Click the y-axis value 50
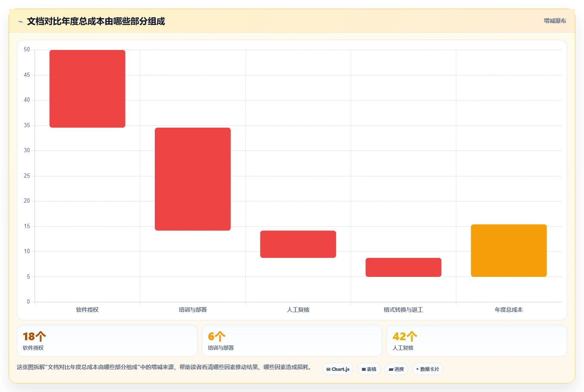Viewport: 584px width, 392px height. point(27,50)
